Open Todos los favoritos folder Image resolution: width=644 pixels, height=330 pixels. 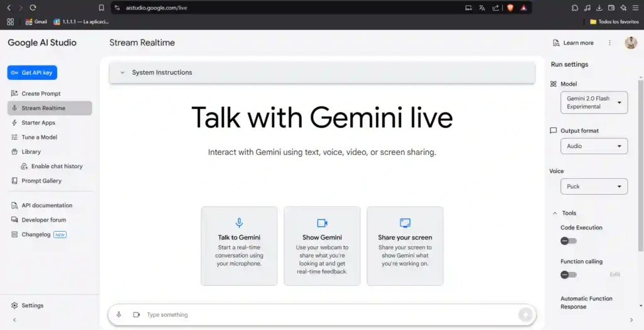[614, 22]
